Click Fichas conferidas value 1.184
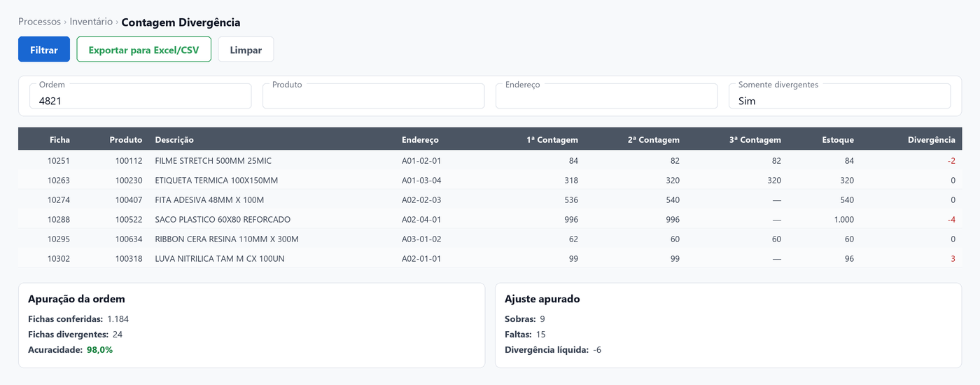980x385 pixels. [x=118, y=318]
